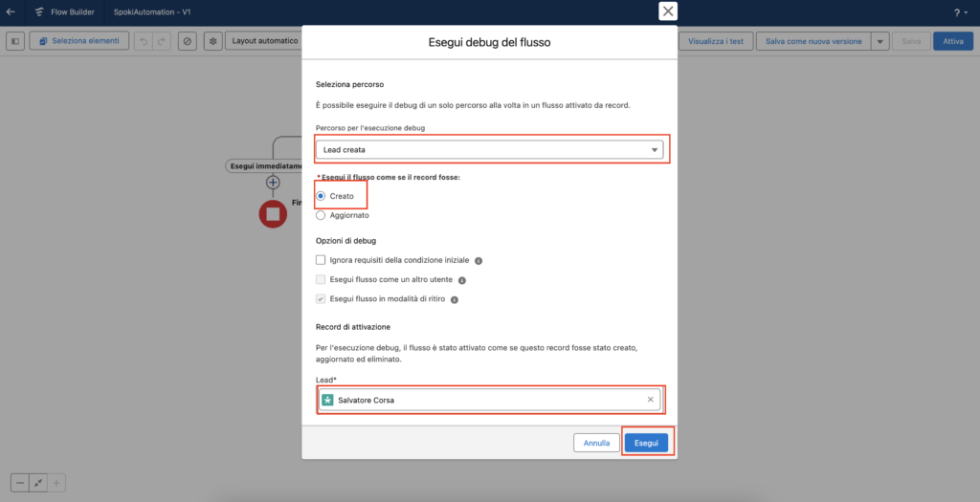Expand the Salva come nuova versione arrow
Screen dimensions: 980x502
pyautogui.click(x=880, y=41)
